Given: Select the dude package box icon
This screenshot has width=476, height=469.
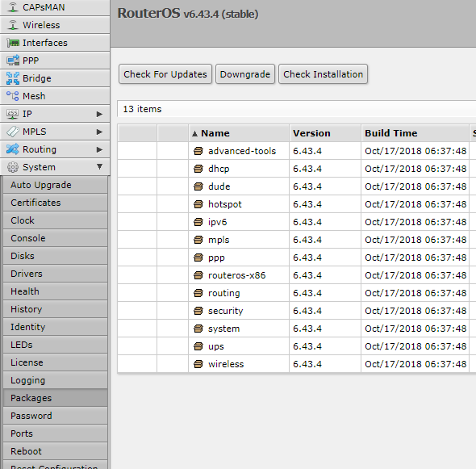Looking at the screenshot, I should [198, 186].
